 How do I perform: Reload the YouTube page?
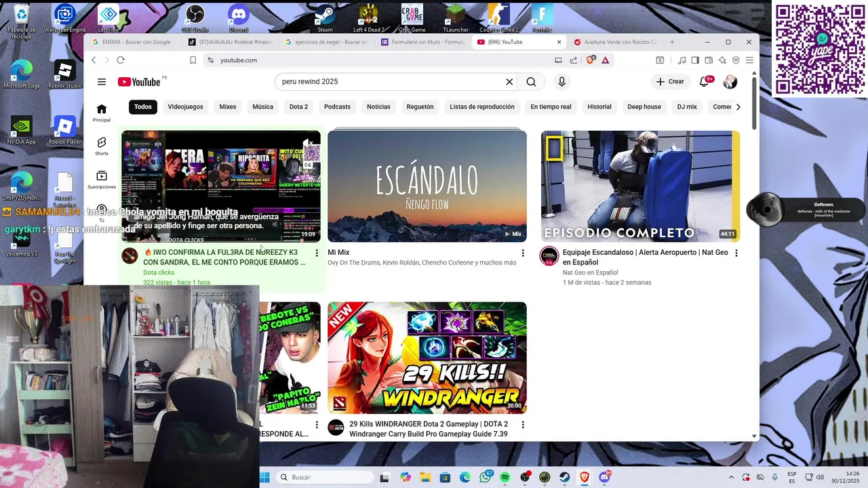(x=121, y=60)
